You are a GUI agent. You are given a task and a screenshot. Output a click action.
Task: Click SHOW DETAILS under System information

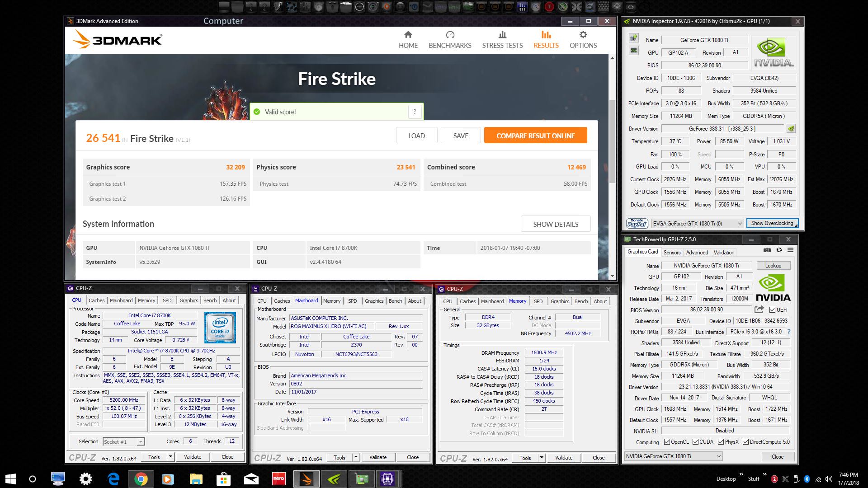pos(556,224)
